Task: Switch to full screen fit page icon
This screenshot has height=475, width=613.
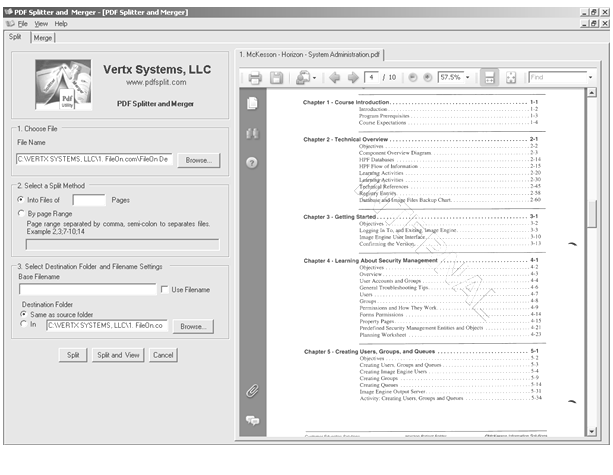Action: click(x=511, y=77)
